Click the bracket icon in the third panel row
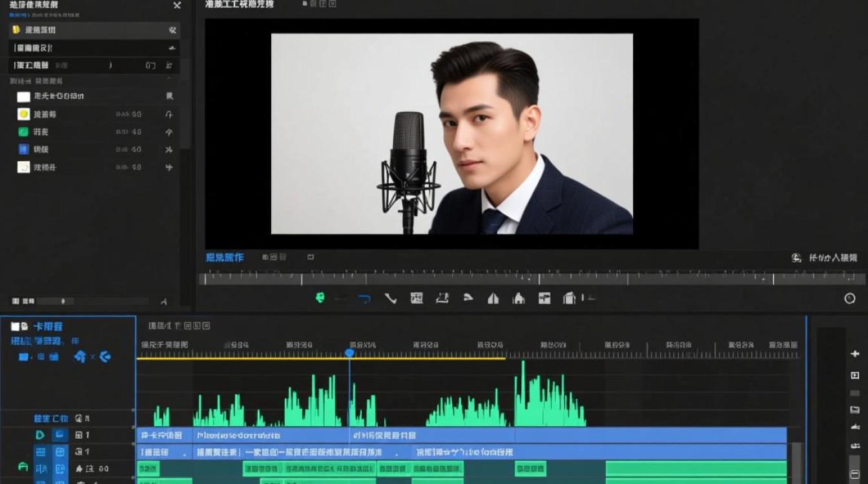Image resolution: width=868 pixels, height=484 pixels. tap(150, 65)
